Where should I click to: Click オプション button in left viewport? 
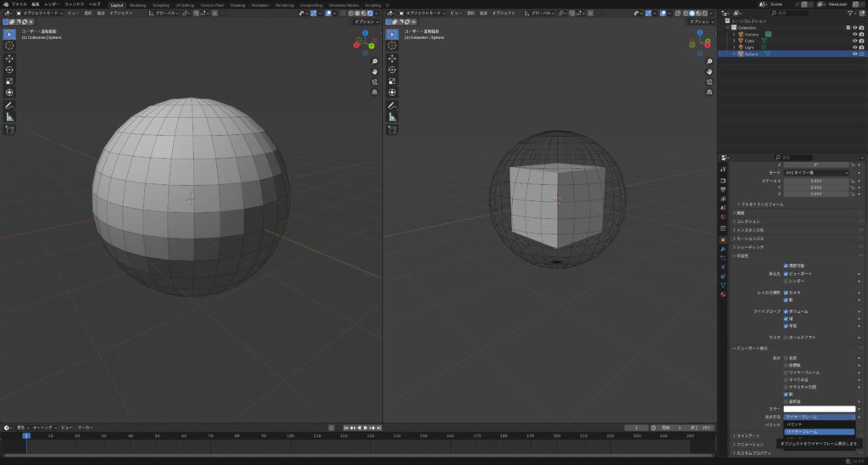point(366,21)
